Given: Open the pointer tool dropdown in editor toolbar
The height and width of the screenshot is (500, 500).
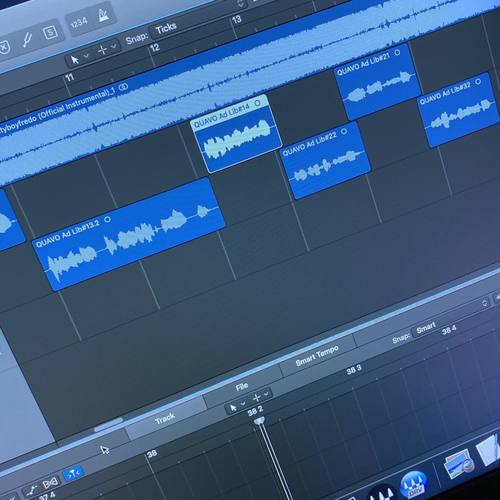Looking at the screenshot, I should [x=243, y=403].
